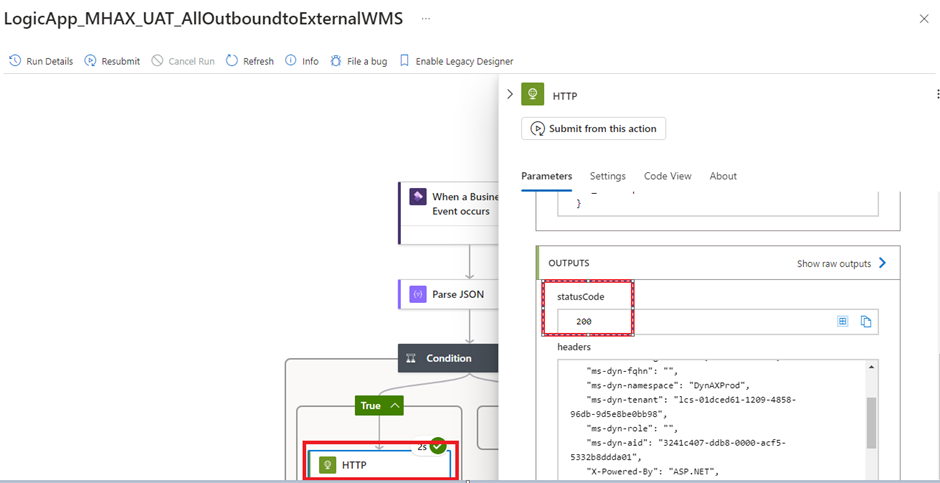Click the green HTTP icon in the panel header
Viewport: 940px width, 483px height.
coord(532,95)
